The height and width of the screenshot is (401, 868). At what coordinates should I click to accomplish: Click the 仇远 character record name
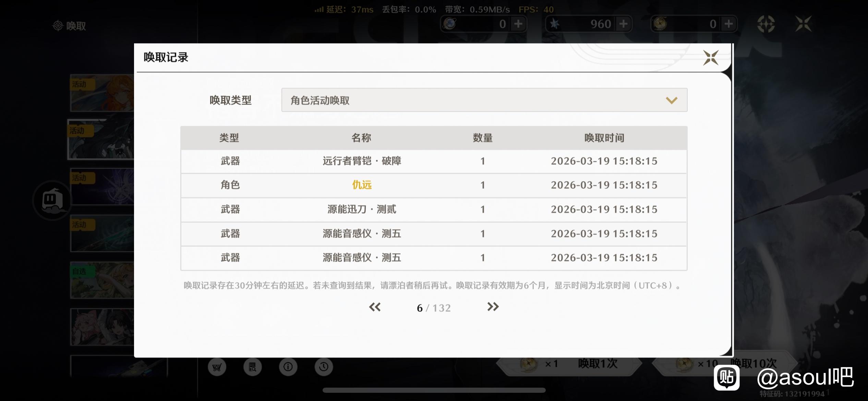click(362, 185)
